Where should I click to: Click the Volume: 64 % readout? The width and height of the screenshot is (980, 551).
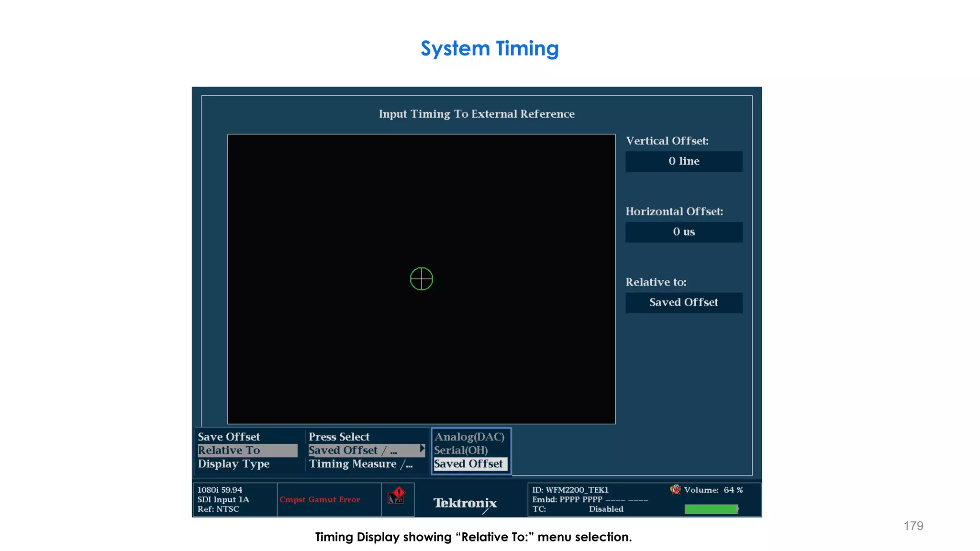tap(713, 490)
